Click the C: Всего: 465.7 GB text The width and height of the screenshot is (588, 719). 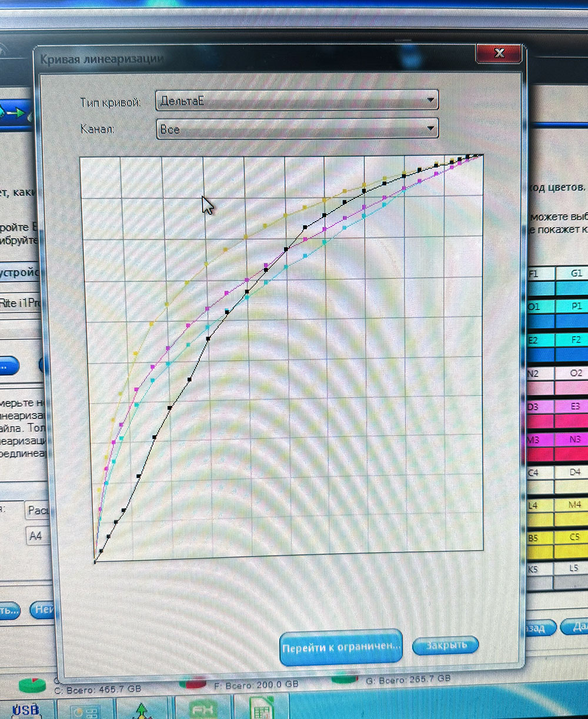[98, 688]
